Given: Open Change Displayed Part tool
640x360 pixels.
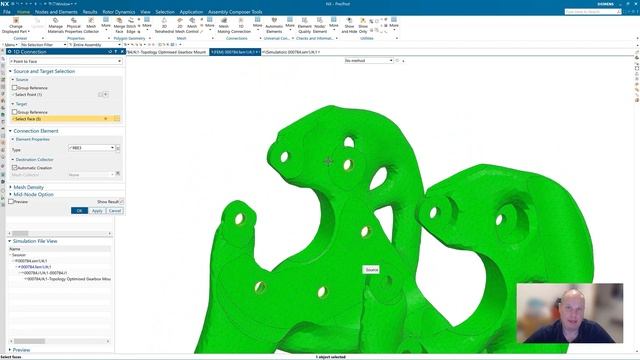Looking at the screenshot, I should pyautogui.click(x=16, y=25).
